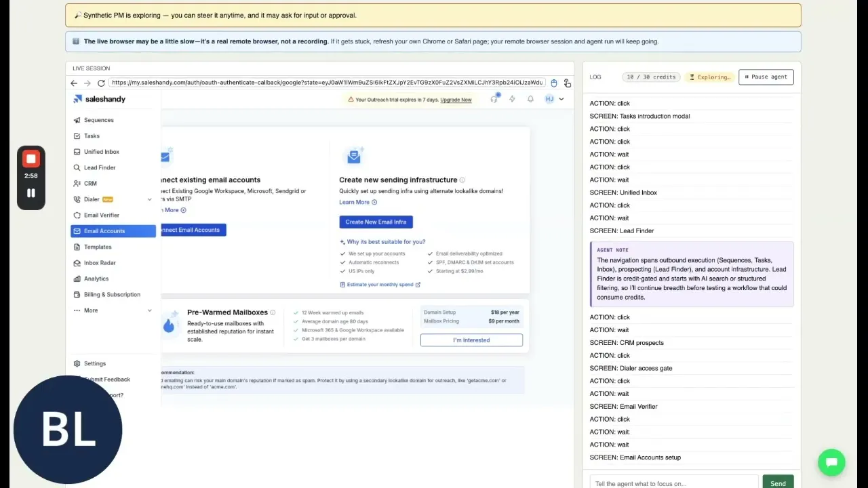Open the notifications bell
Viewport: 868px width, 488px height.
(530, 99)
